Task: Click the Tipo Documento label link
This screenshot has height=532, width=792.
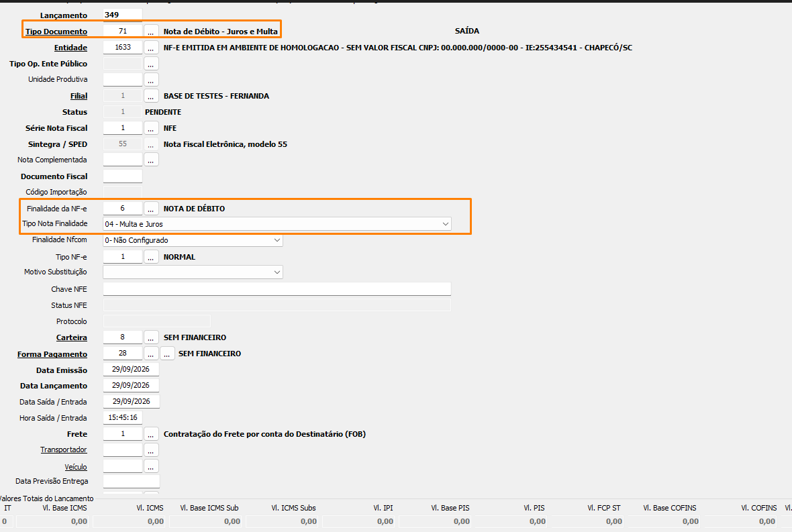Action: coord(56,32)
